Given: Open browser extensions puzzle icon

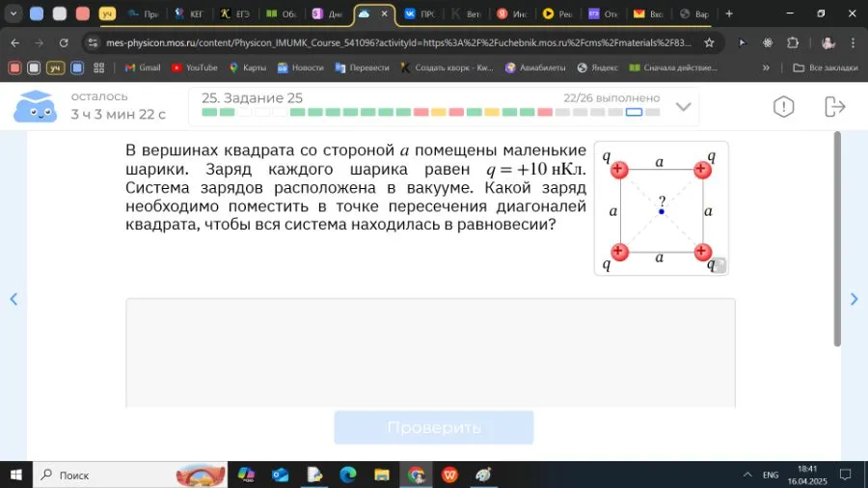Looking at the screenshot, I should click(793, 42).
